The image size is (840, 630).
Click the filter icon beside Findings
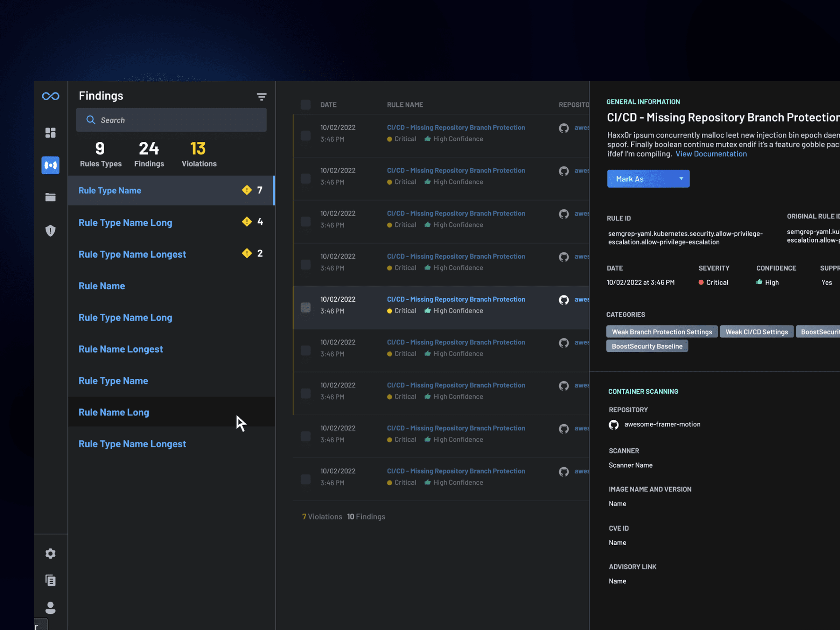(x=261, y=97)
